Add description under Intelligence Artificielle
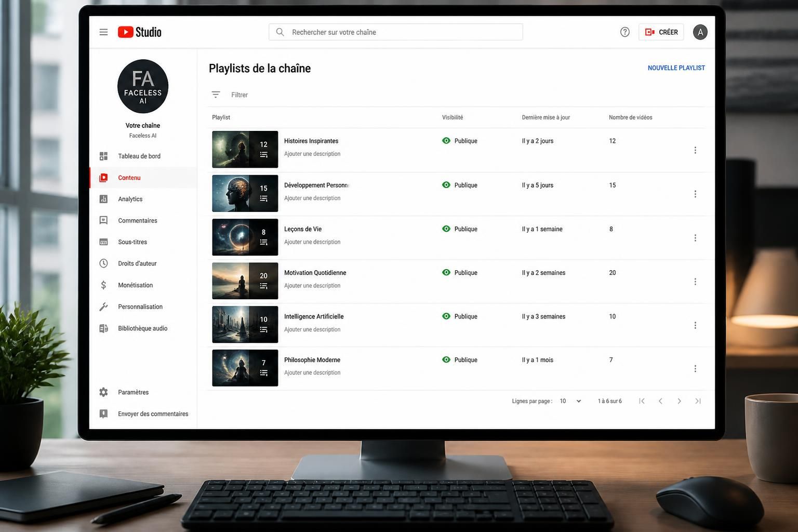 (x=312, y=329)
